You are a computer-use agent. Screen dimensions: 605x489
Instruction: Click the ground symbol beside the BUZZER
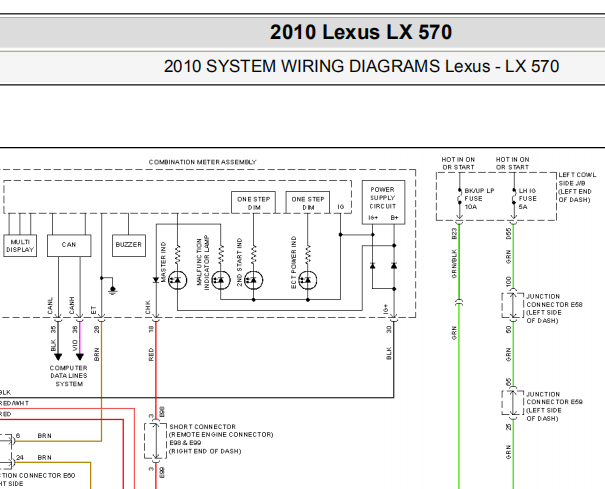113,290
